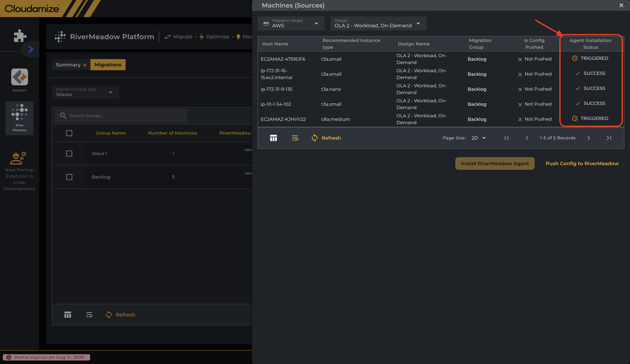
Task: Check the Backlog group row checkbox
Action: [x=69, y=177]
